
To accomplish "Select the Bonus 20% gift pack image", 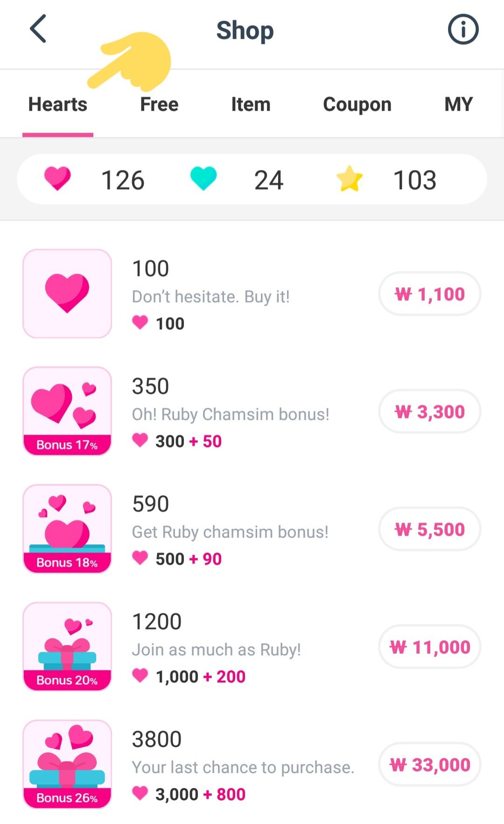I will [67, 646].
